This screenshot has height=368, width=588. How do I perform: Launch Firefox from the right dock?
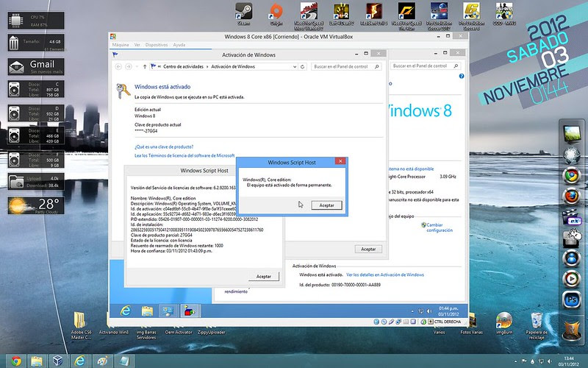(572, 196)
